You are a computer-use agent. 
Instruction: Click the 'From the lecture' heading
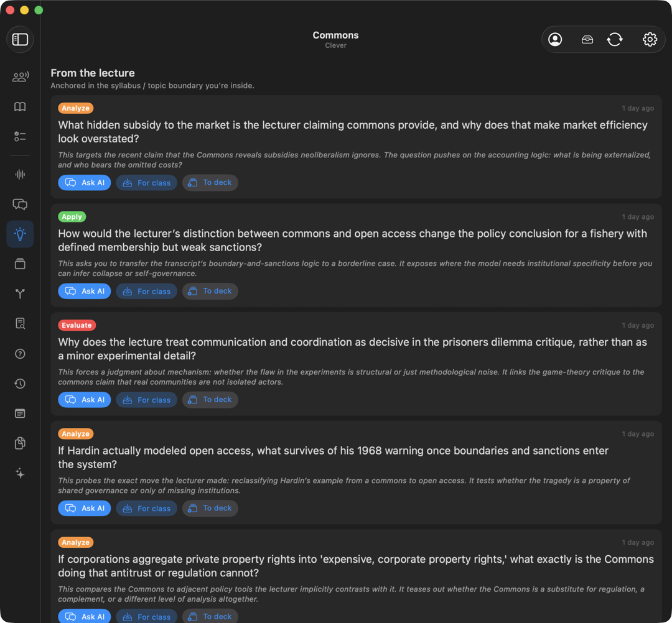click(x=93, y=73)
